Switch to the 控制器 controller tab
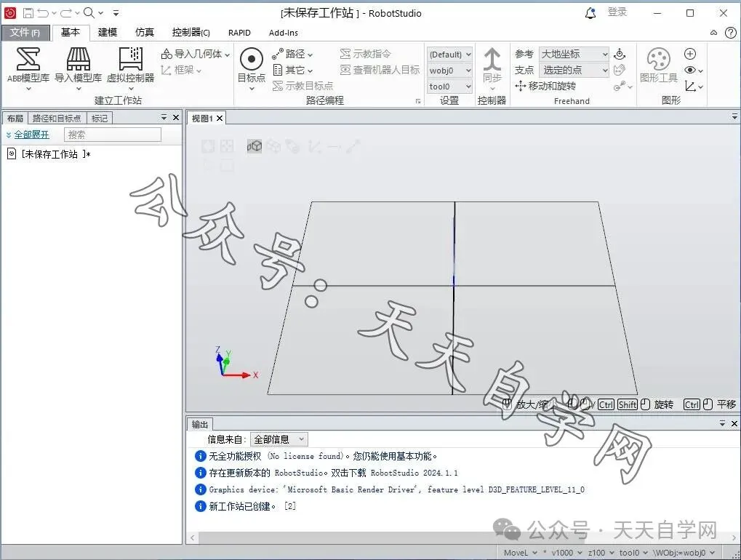The image size is (741, 560). tap(191, 32)
